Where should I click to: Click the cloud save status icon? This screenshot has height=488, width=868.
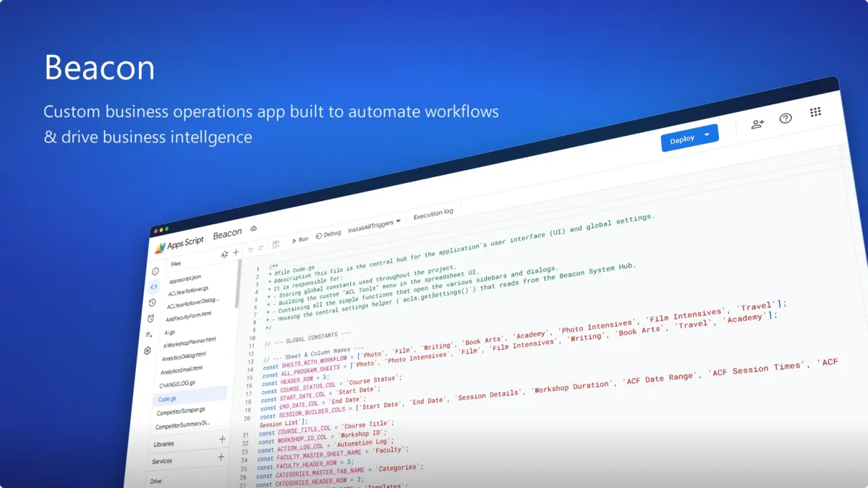[253, 228]
